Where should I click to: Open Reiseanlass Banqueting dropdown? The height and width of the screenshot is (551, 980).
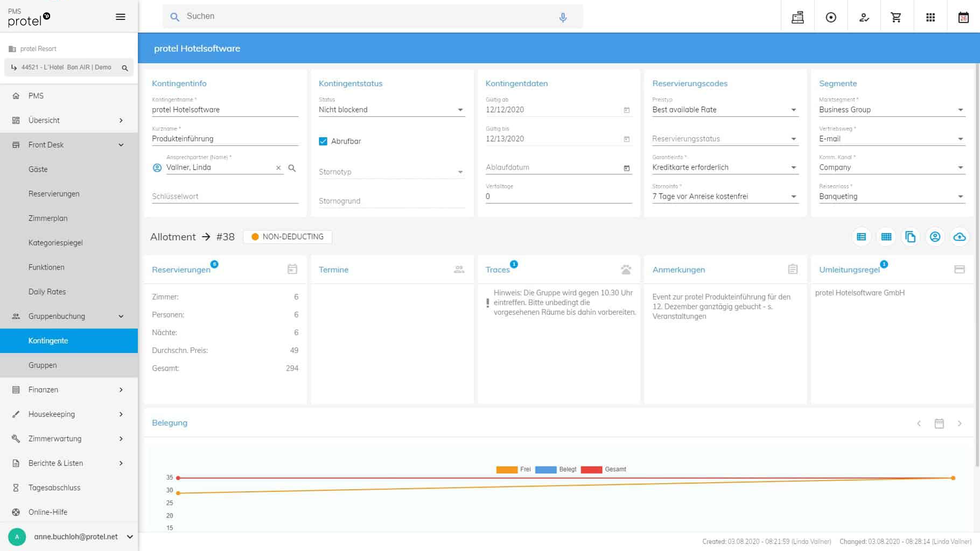tap(892, 196)
